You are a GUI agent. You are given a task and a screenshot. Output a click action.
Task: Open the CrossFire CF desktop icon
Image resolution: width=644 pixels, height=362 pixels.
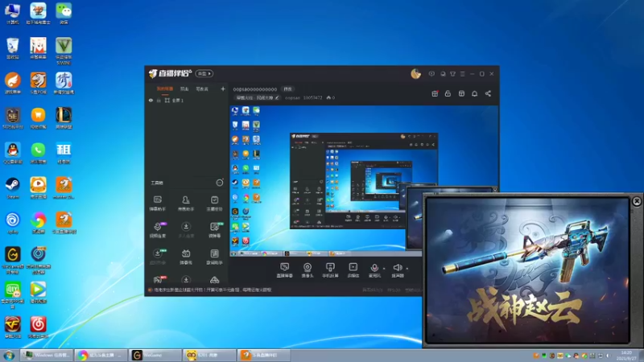point(13,327)
